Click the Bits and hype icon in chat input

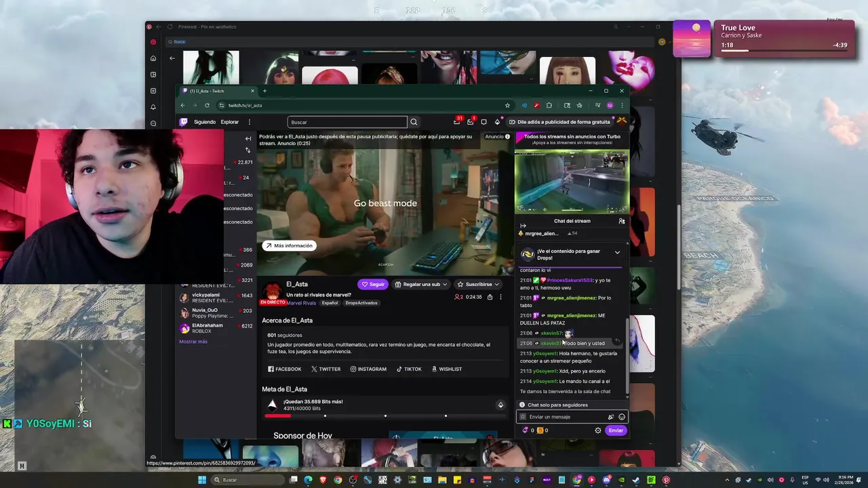click(610, 417)
